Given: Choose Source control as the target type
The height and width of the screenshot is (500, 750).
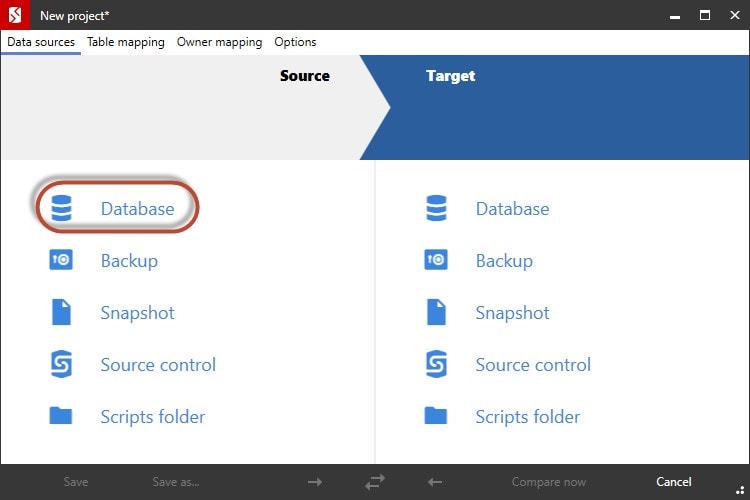Looking at the screenshot, I should click(x=533, y=365).
